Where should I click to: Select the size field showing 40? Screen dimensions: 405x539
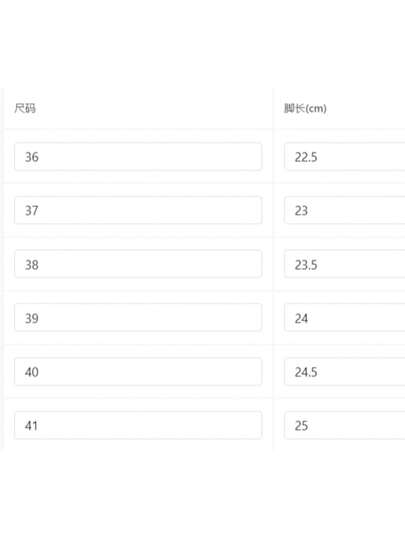click(x=138, y=372)
